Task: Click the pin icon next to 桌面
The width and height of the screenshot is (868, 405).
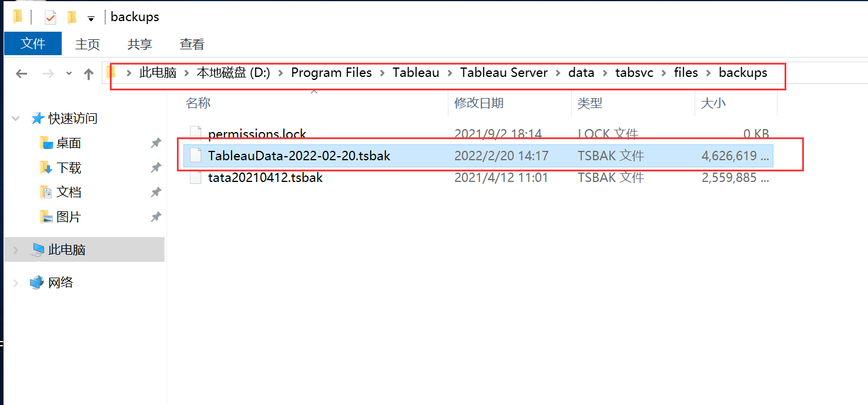Action: point(156,143)
